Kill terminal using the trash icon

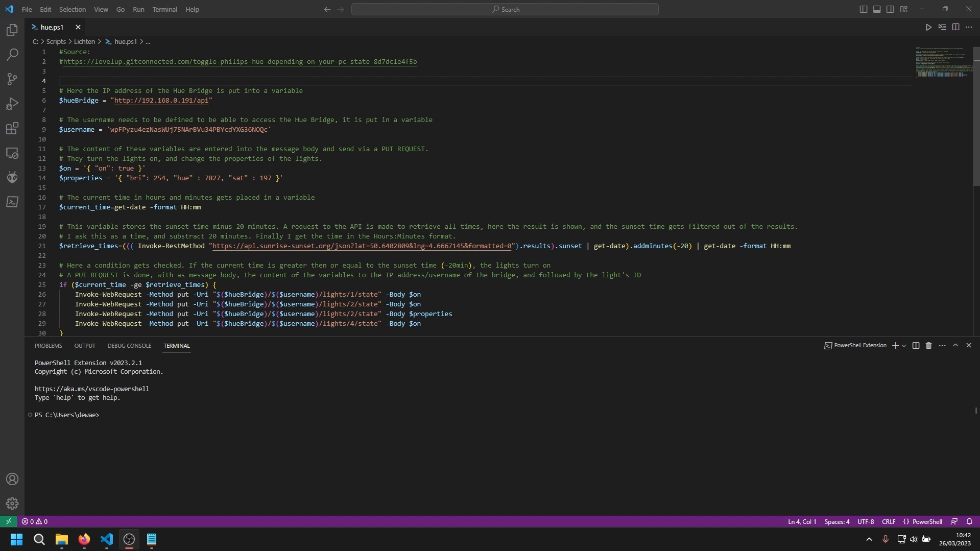928,346
